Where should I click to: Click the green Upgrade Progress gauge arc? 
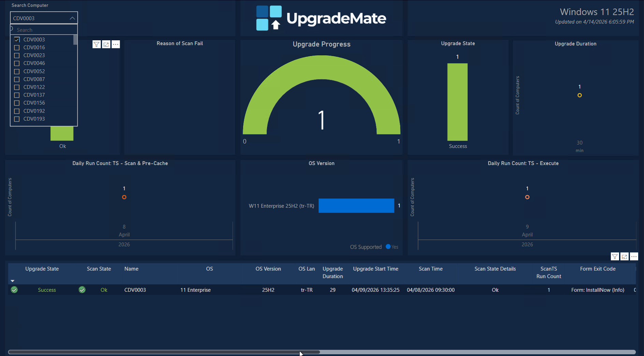tap(321, 67)
